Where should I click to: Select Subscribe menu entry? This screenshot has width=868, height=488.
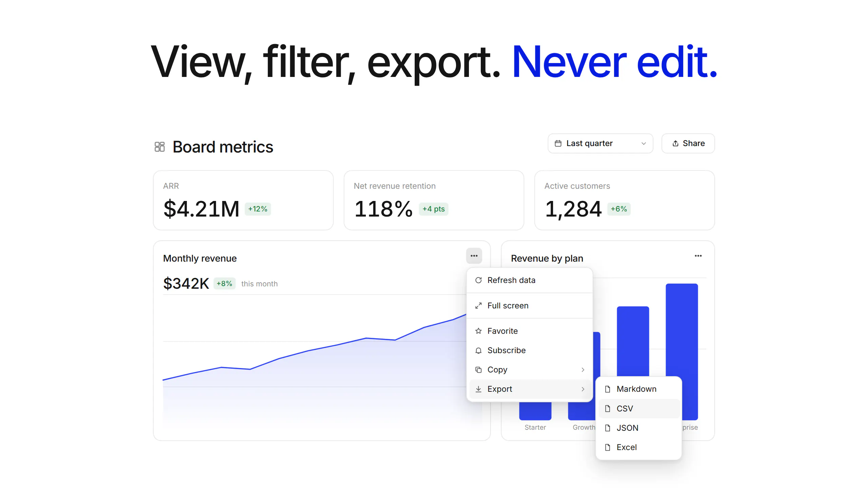point(530,350)
